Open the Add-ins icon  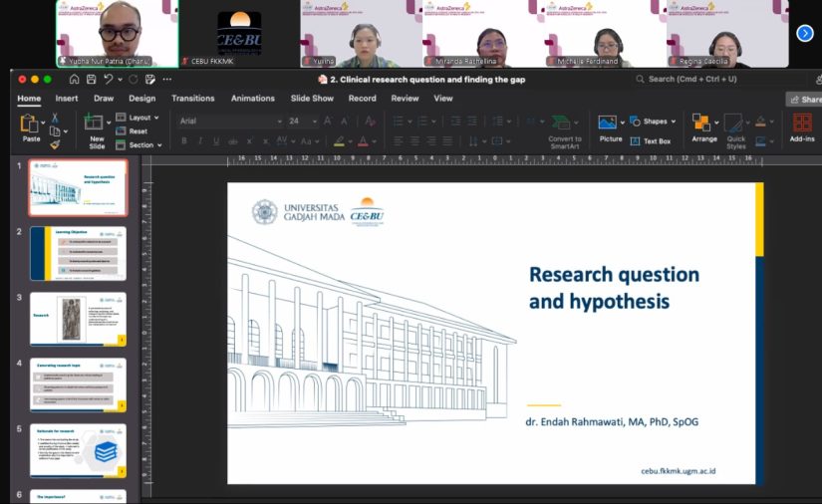point(802,124)
